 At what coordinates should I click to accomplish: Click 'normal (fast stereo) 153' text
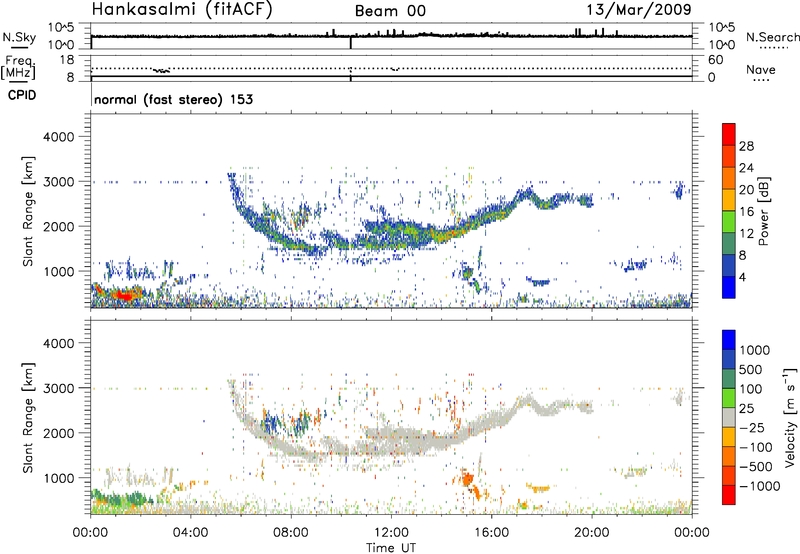pos(173,99)
